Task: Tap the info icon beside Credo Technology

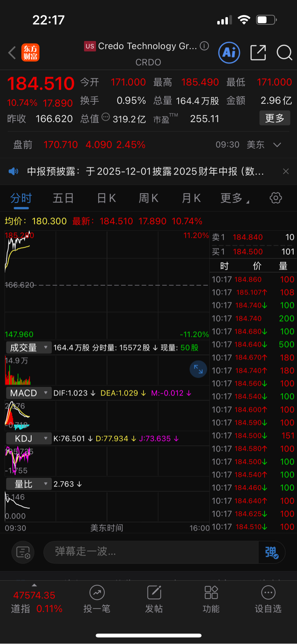Action: (204, 46)
